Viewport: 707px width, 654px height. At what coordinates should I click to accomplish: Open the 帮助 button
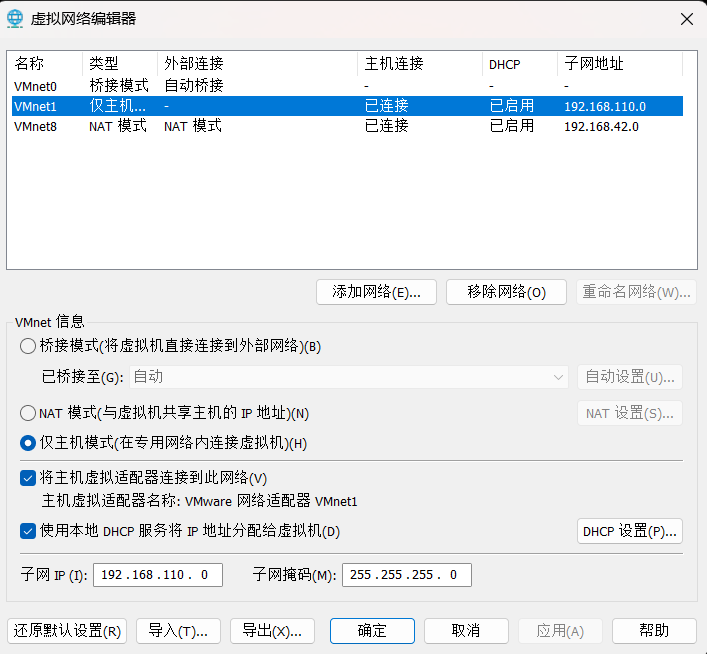click(x=654, y=631)
